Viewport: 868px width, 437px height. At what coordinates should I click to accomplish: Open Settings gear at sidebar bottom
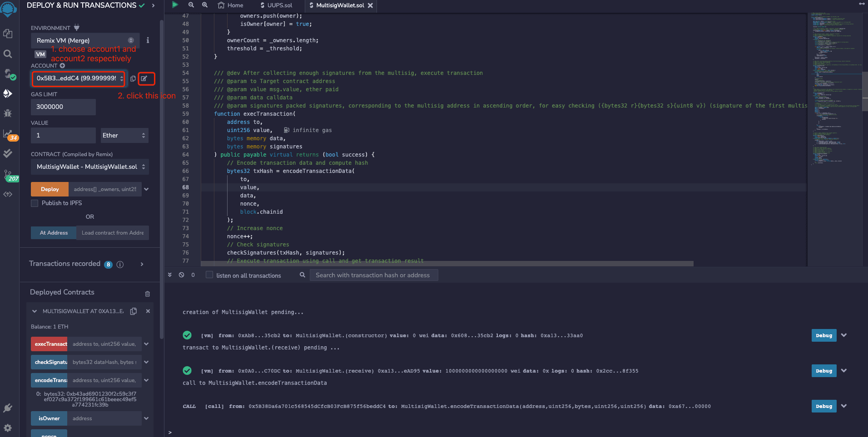tap(8, 427)
